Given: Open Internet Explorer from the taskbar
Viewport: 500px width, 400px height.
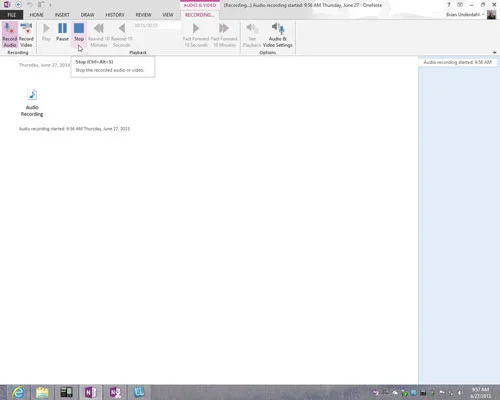Looking at the screenshot, I should click(x=18, y=392).
